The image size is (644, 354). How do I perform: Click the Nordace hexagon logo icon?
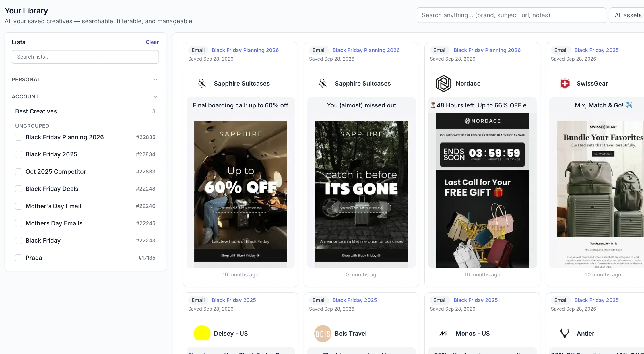[x=443, y=84]
